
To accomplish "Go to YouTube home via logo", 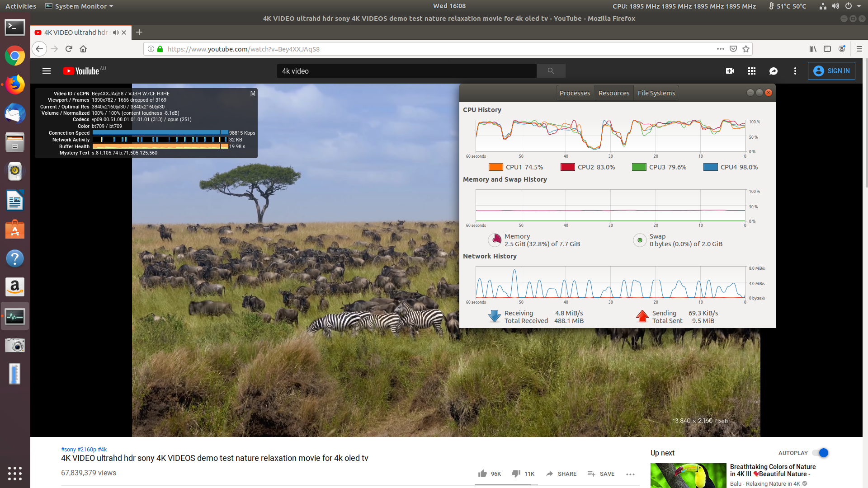I will [x=81, y=71].
